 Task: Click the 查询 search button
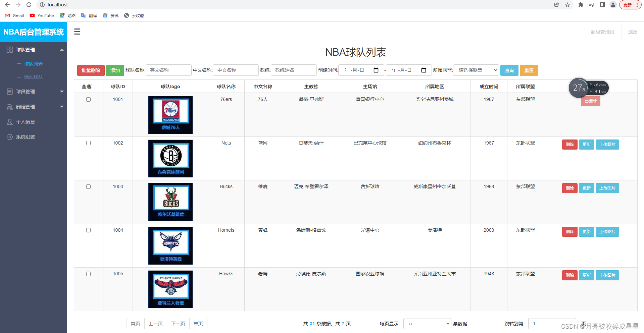click(509, 70)
